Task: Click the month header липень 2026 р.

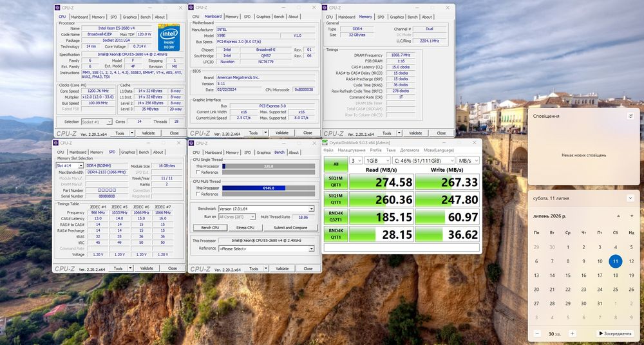Action: (549, 216)
